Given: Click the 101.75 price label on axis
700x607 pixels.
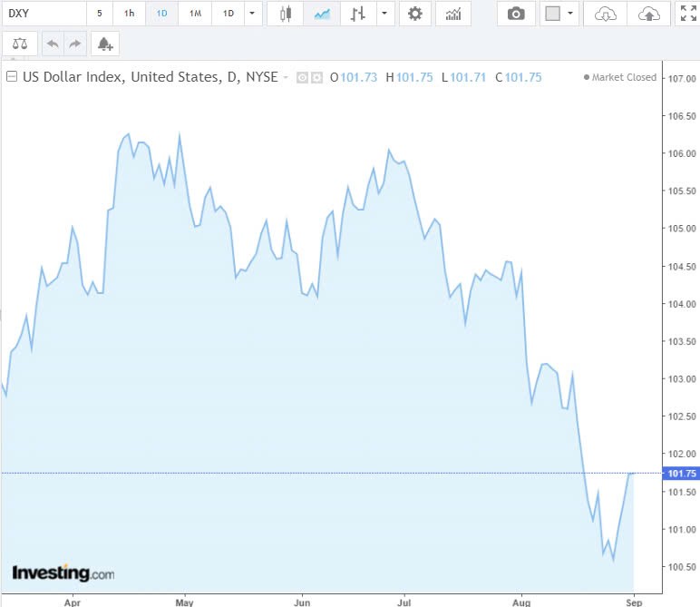Looking at the screenshot, I should coord(681,474).
